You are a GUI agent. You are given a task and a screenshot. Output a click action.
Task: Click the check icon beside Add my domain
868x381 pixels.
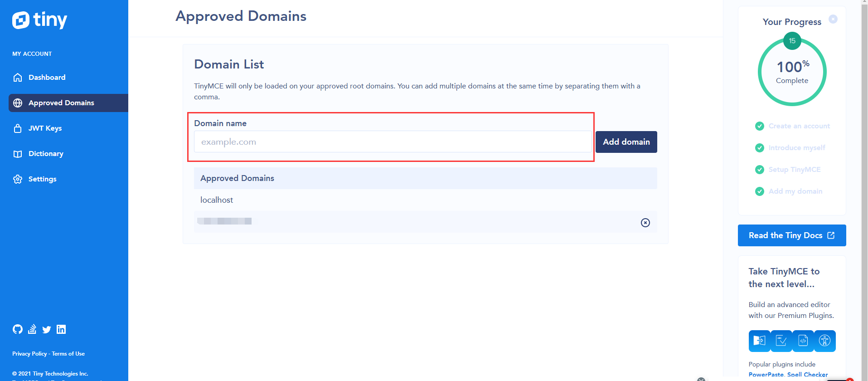point(760,191)
